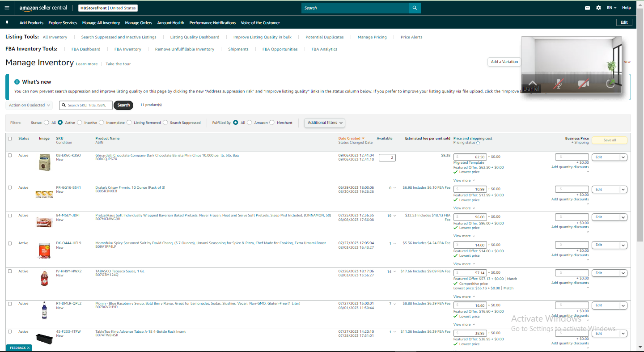
Task: Click Match next to TABASCO featured offer
Action: tap(512, 279)
